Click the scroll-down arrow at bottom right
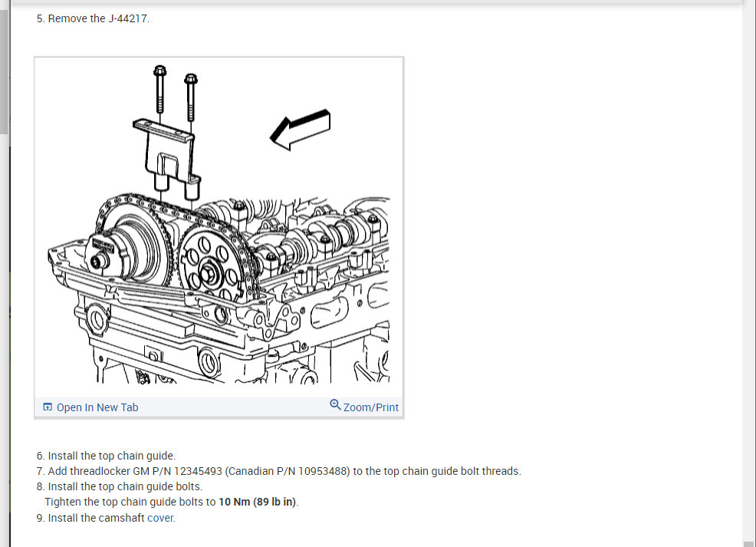This screenshot has height=547, width=756. tap(749, 544)
